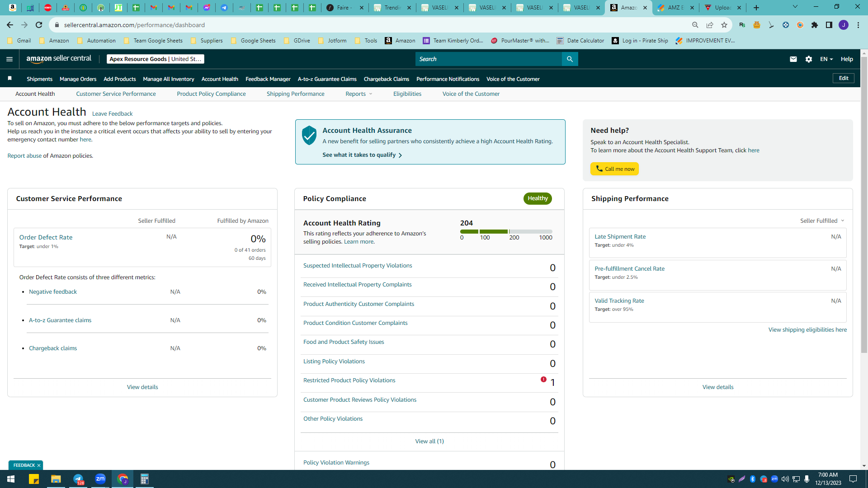Click the Search input field
868x488 pixels.
click(489, 59)
